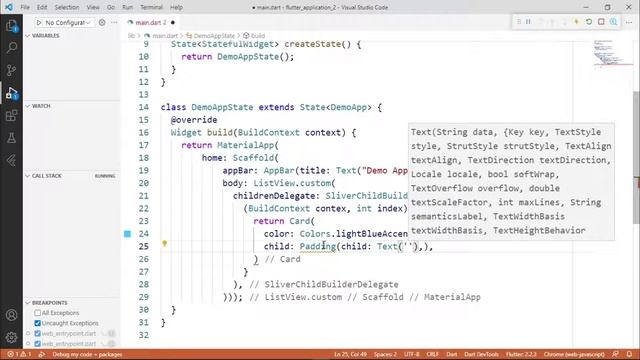Image resolution: width=640 pixels, height=360 pixels.
Task: Uncheck the second web_entrypoint.dart breakpoint
Action: 38,344
